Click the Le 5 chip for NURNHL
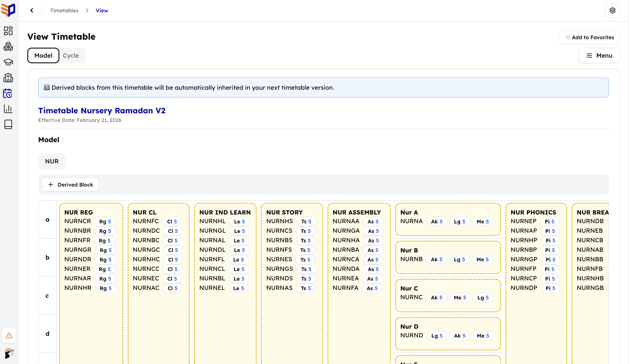Viewport: 629px width, 364px height. pyautogui.click(x=239, y=222)
